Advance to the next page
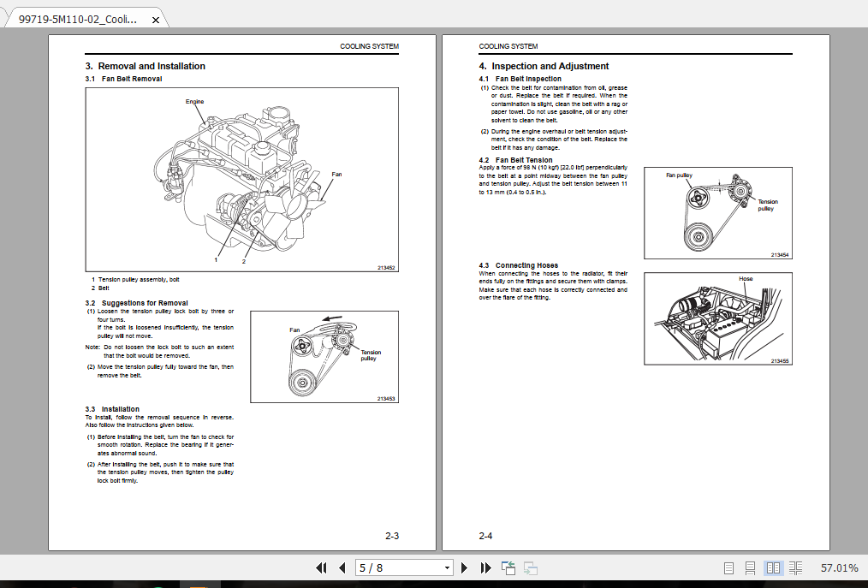The image size is (868, 588). (x=464, y=567)
